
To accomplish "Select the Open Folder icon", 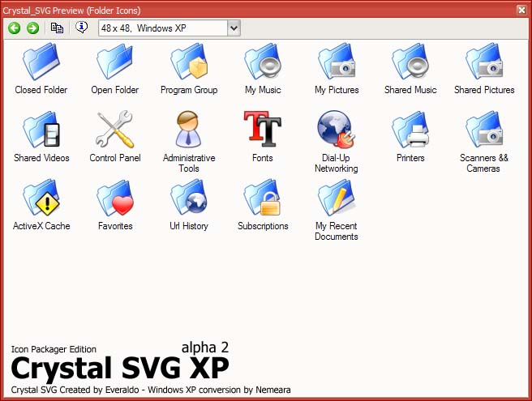I will point(115,61).
